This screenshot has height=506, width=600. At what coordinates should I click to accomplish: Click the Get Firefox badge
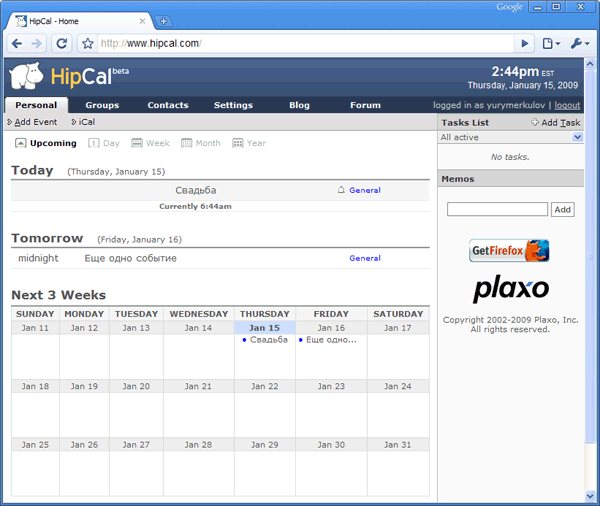pos(509,251)
